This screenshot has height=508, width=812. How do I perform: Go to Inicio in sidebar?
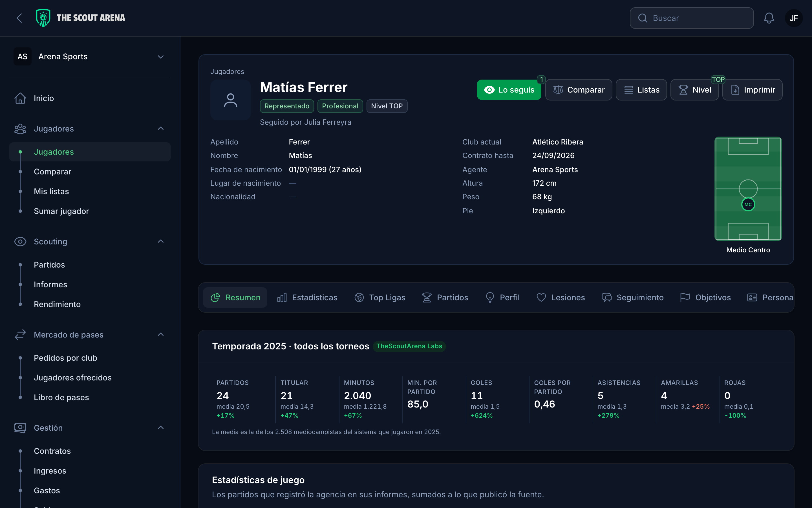[x=90, y=98]
